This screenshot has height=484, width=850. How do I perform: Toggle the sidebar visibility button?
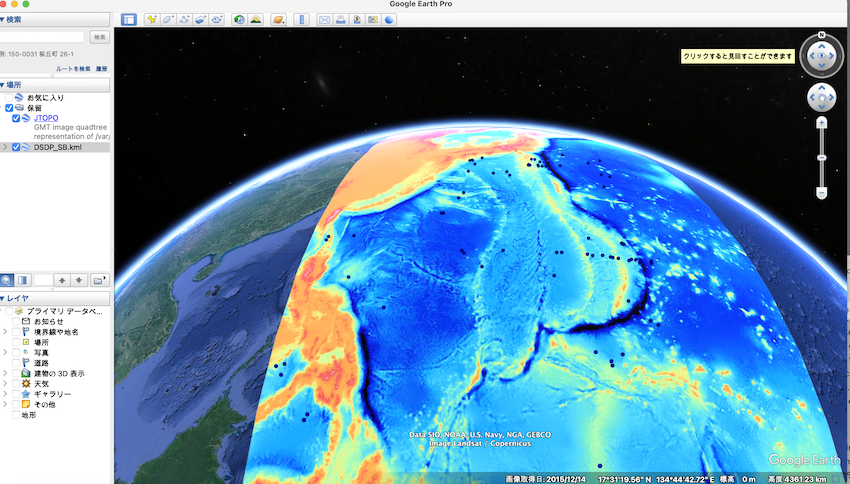click(128, 20)
